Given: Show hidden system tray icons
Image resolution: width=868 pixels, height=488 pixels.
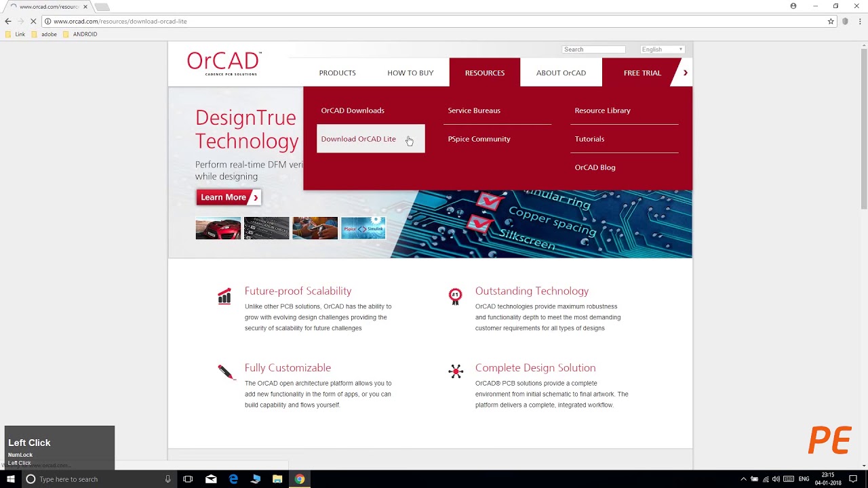Looking at the screenshot, I should click(x=743, y=479).
